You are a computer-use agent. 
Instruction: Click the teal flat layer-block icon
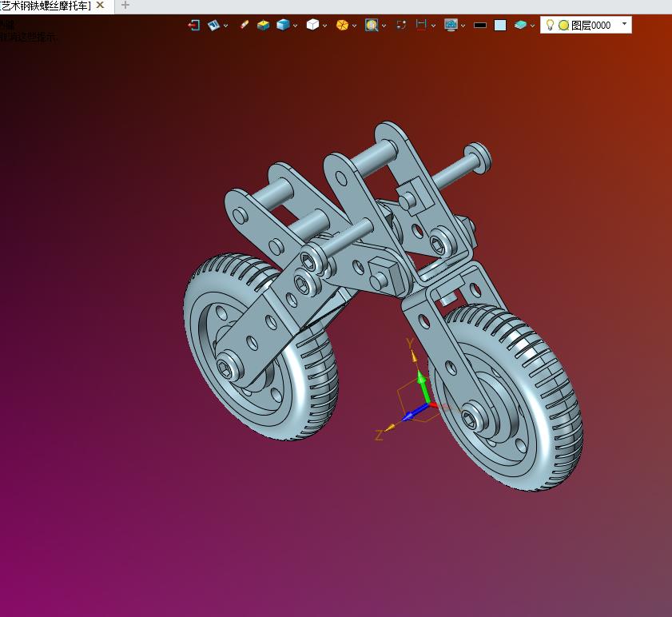tap(520, 25)
